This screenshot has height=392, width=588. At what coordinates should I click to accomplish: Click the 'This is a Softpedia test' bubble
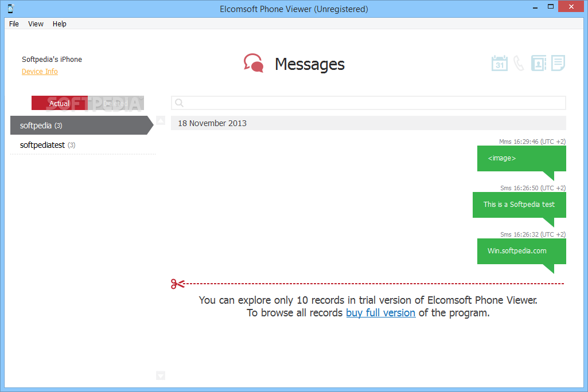coord(519,205)
